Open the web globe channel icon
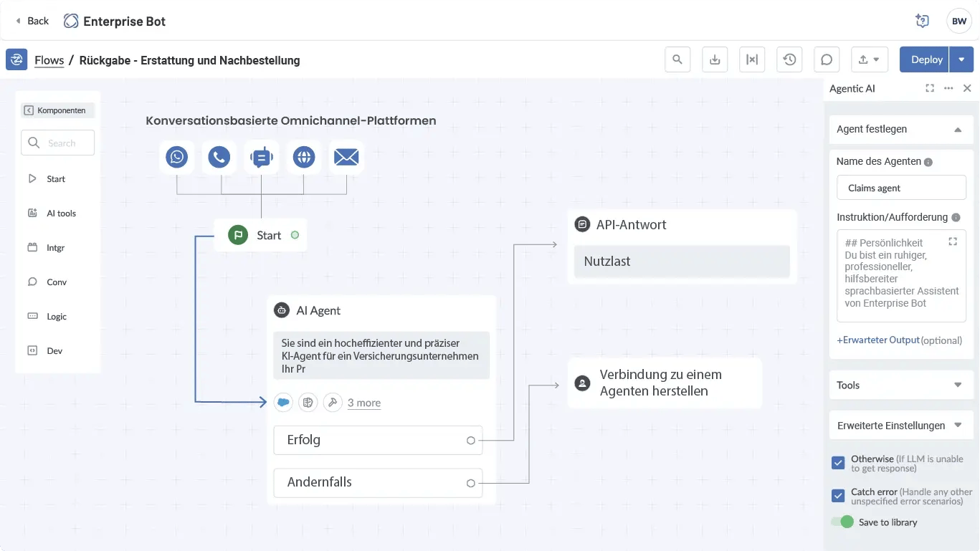The width and height of the screenshot is (980, 551). (x=304, y=157)
